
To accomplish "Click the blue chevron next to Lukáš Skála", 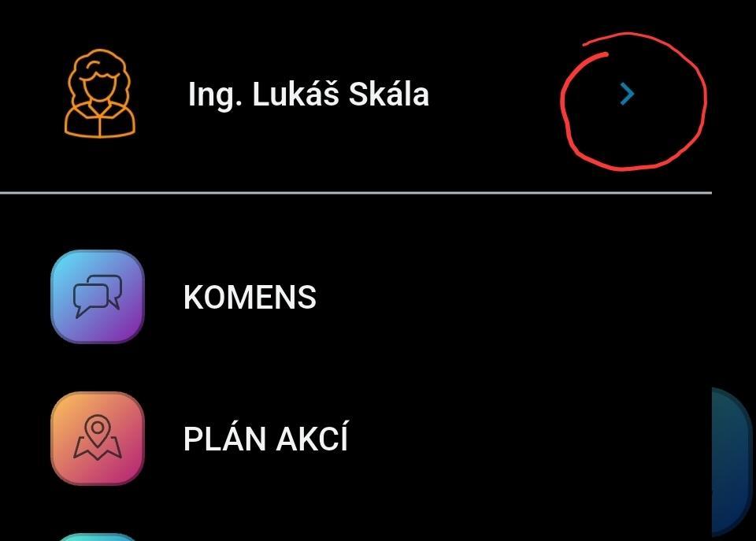I will tap(627, 94).
